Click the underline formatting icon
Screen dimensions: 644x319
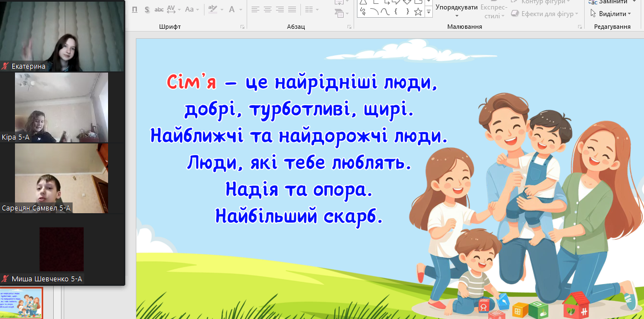click(x=134, y=9)
